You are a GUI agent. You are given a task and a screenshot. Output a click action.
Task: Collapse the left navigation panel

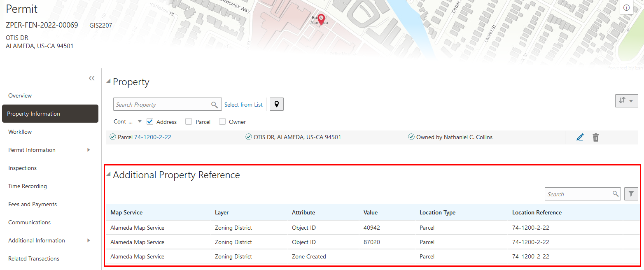(x=92, y=78)
